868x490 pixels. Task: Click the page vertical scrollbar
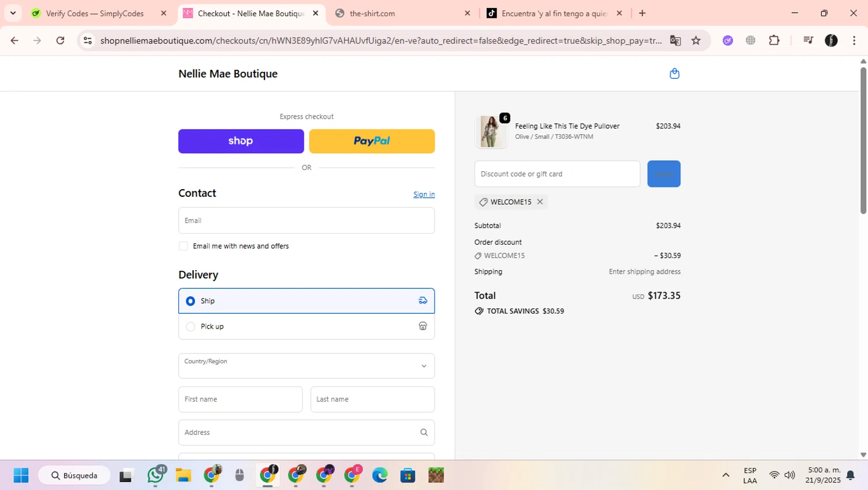pos(863,141)
